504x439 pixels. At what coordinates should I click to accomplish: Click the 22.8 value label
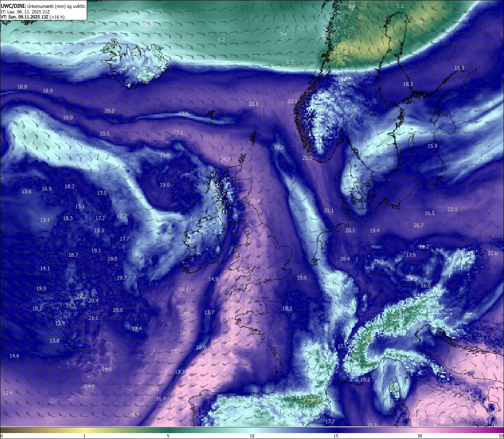(254, 104)
